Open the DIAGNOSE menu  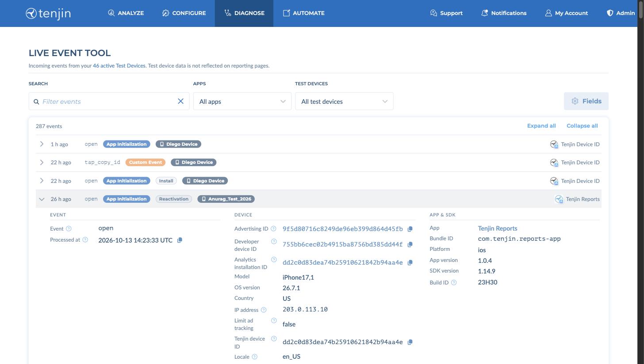click(244, 13)
